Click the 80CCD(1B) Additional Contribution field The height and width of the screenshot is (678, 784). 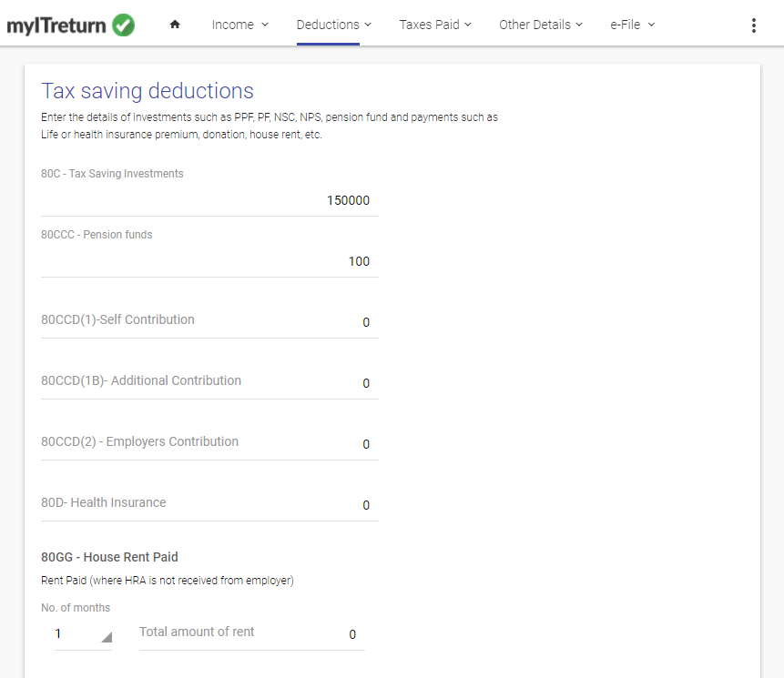pyautogui.click(x=209, y=383)
